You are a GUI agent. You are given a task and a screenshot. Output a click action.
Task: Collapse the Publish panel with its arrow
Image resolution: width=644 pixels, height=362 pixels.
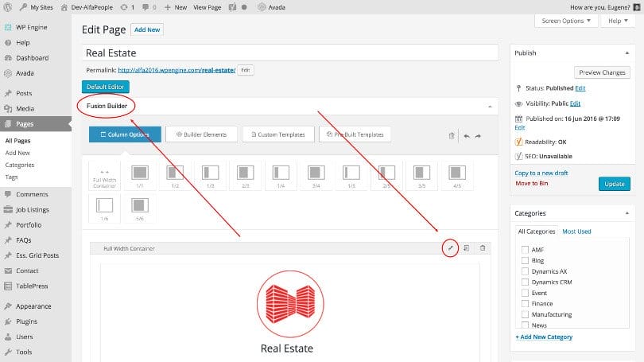625,53
